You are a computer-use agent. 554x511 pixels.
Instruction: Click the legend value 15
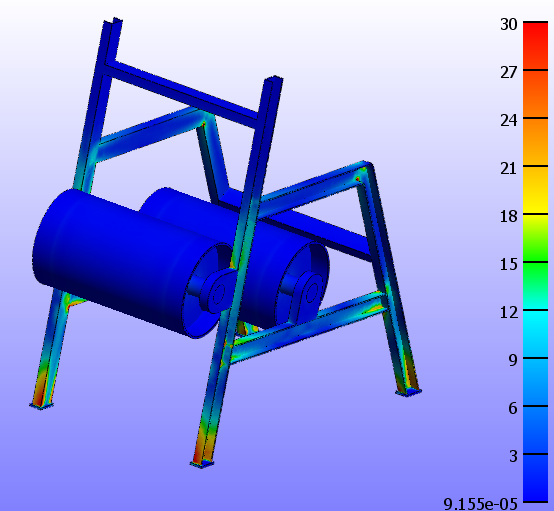508,264
